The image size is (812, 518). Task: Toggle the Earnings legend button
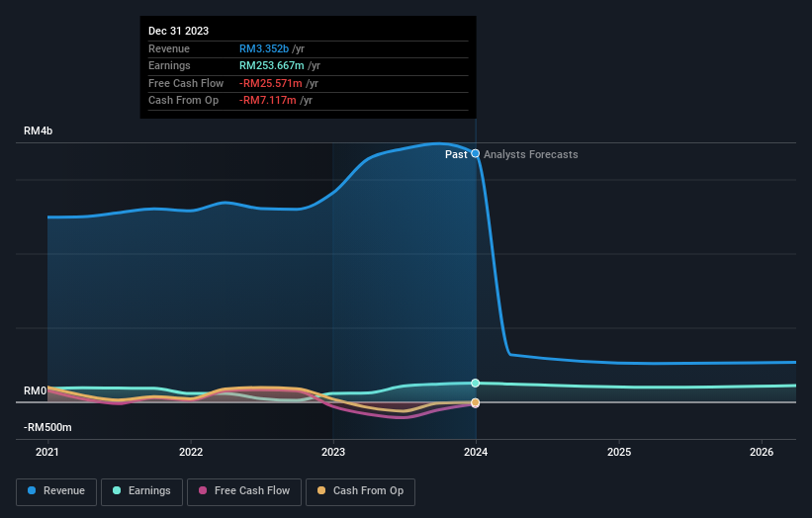141,491
